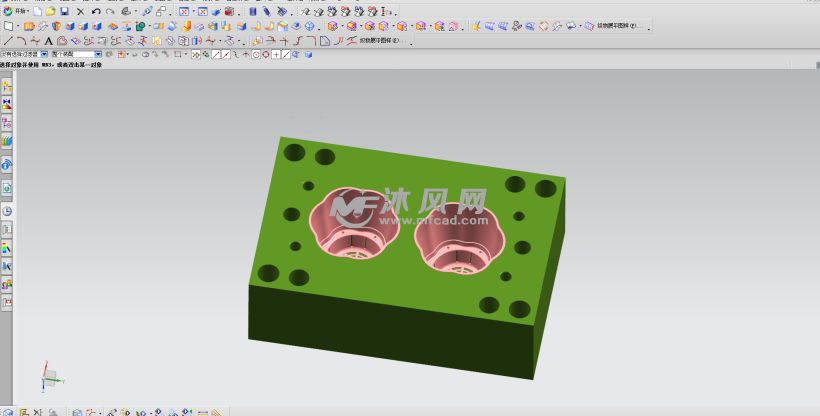820x416 pixels.
Task: Click the labeled command in top-right toolbar
Action: (x=616, y=26)
